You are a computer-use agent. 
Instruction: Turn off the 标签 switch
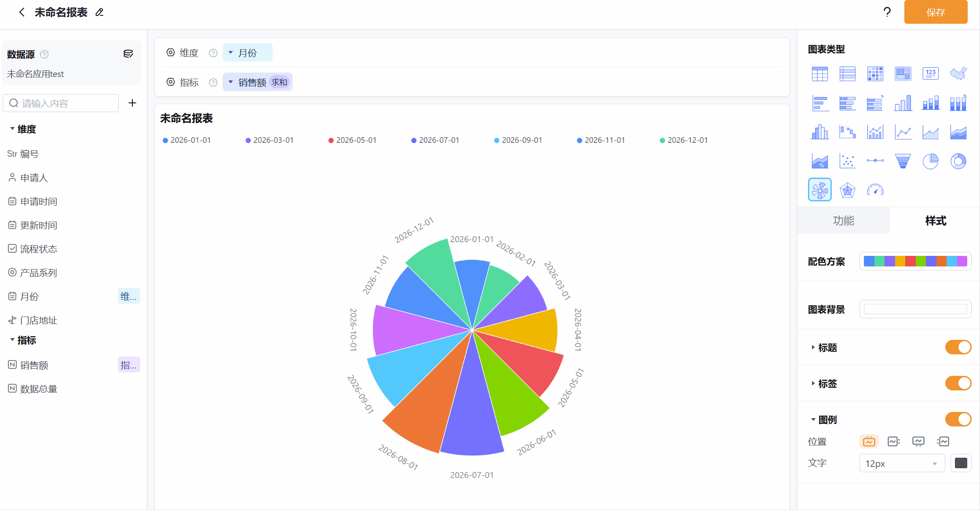click(958, 383)
